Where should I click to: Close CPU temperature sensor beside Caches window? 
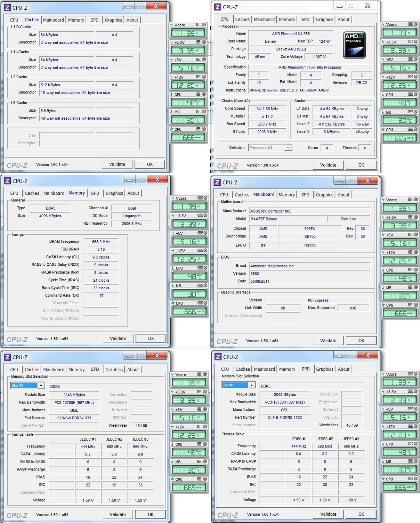pyautogui.click(x=204, y=94)
